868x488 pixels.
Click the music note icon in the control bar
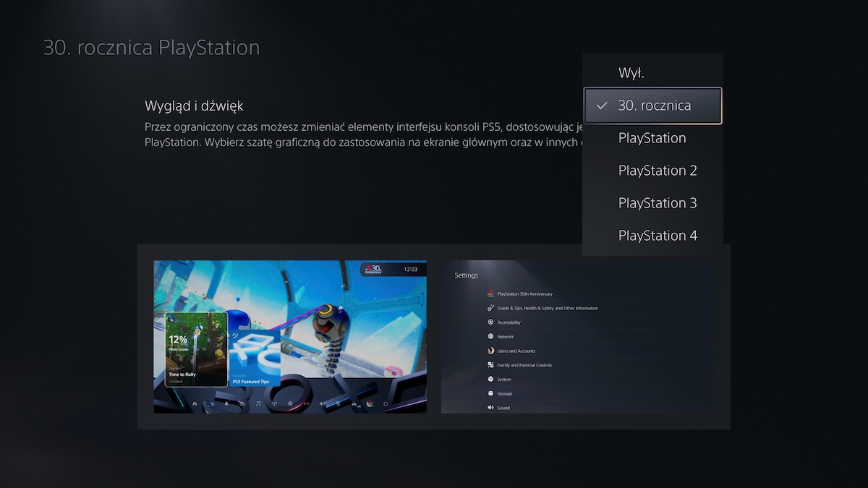pyautogui.click(x=258, y=403)
